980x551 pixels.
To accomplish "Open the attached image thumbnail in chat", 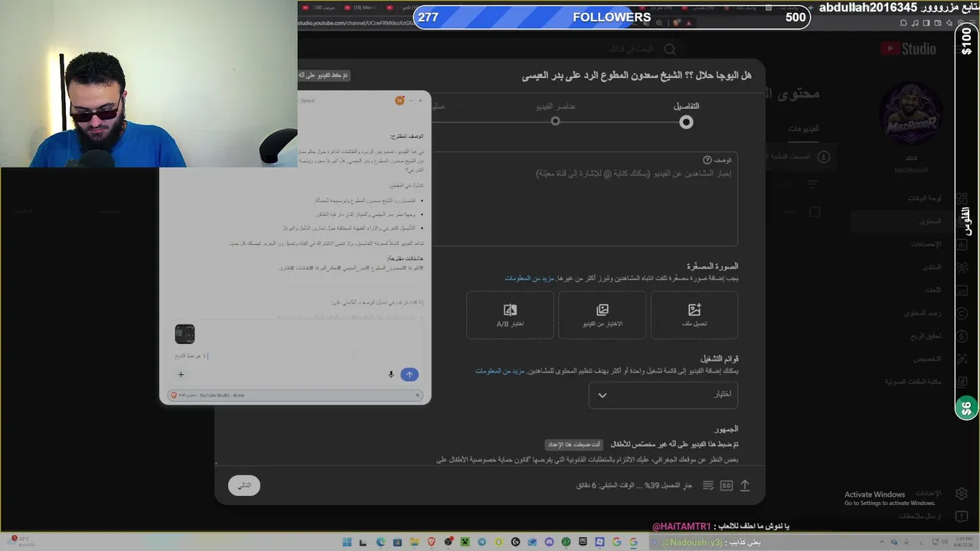I will pyautogui.click(x=185, y=334).
